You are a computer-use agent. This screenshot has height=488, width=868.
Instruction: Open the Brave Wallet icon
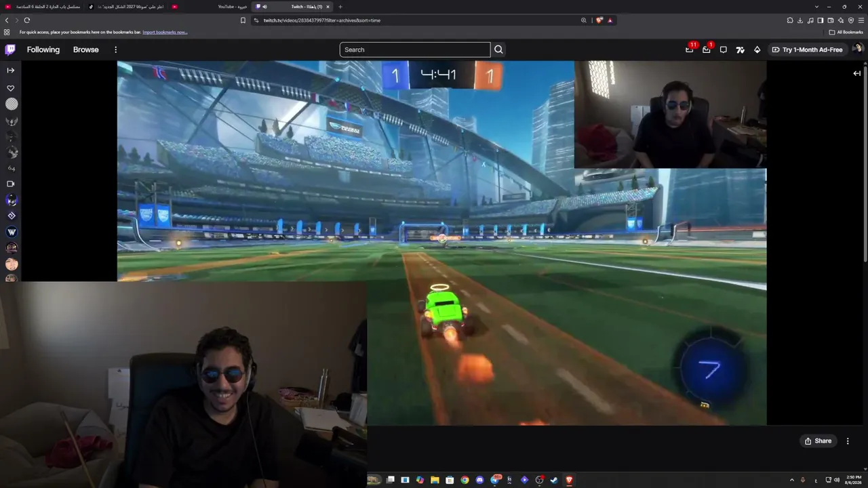(831, 20)
